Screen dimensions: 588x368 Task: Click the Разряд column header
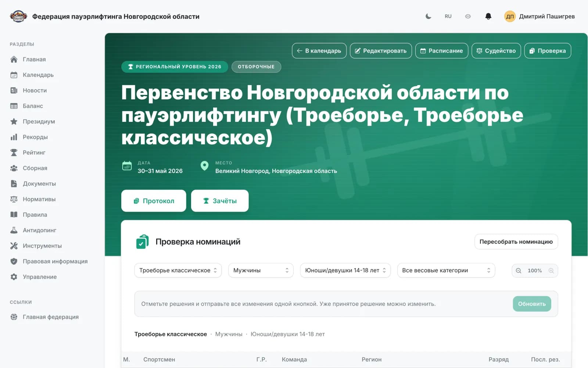pos(499,360)
